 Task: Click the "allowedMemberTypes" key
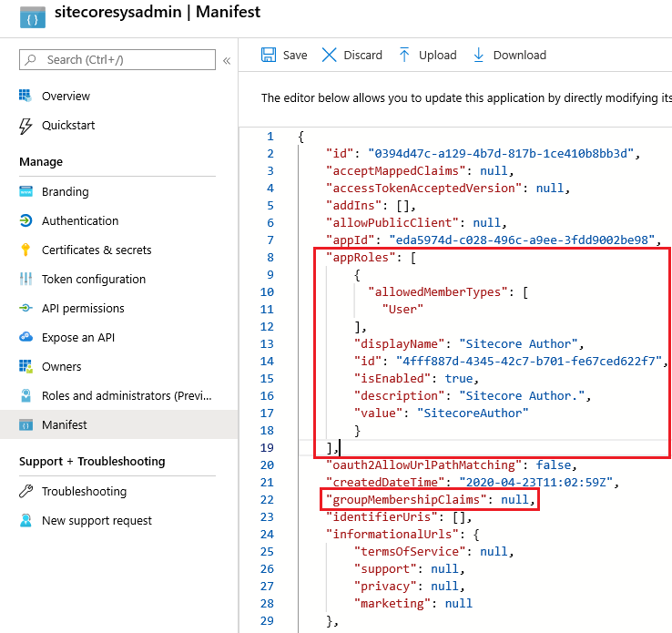[x=438, y=291]
